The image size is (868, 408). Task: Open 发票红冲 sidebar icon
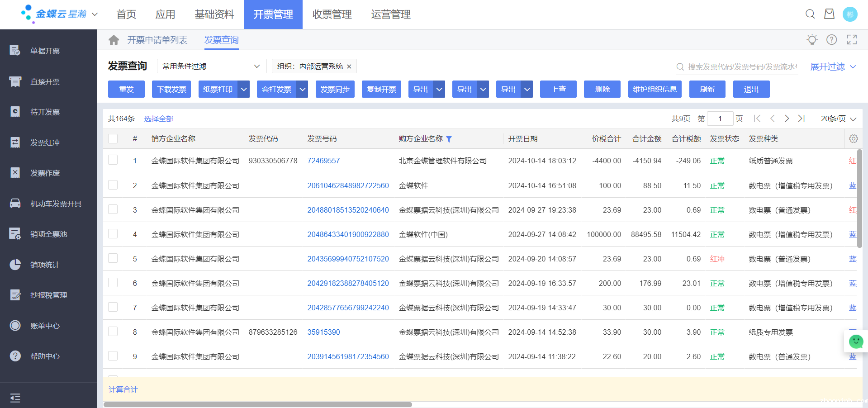15,142
